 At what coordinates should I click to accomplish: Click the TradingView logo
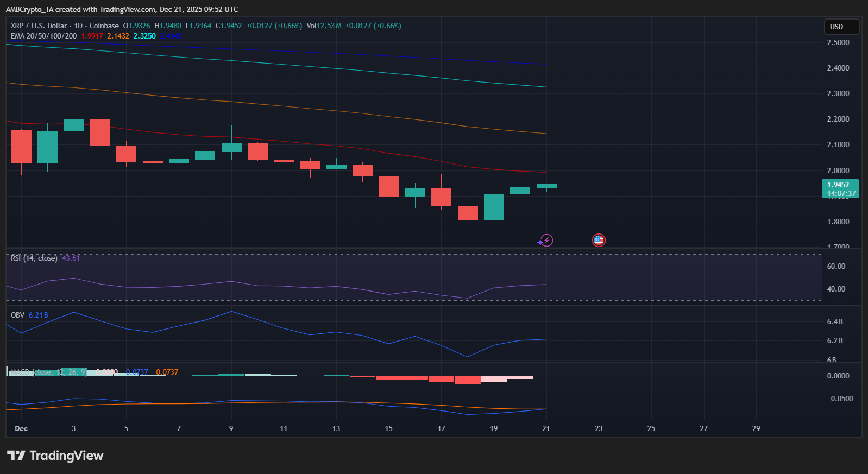click(55, 456)
